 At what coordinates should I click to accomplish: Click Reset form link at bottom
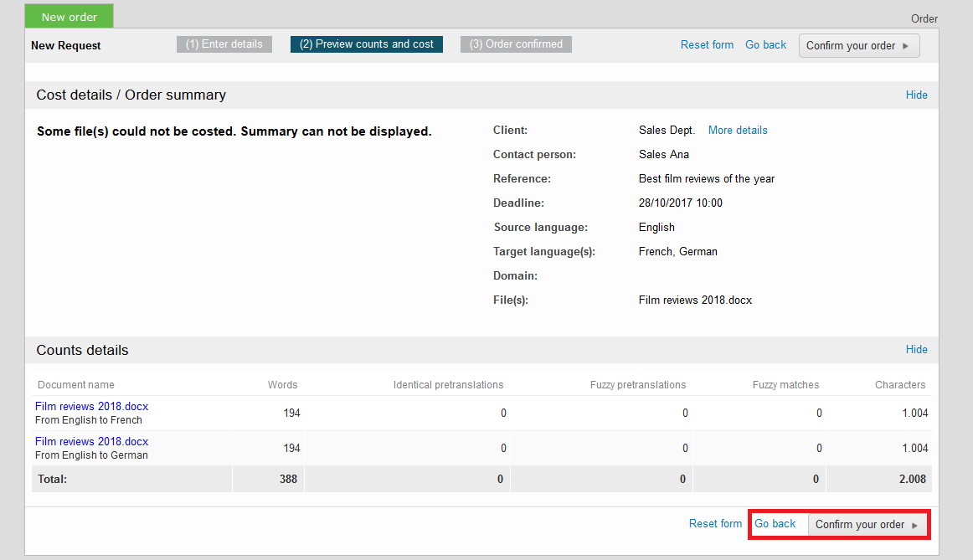(x=715, y=524)
